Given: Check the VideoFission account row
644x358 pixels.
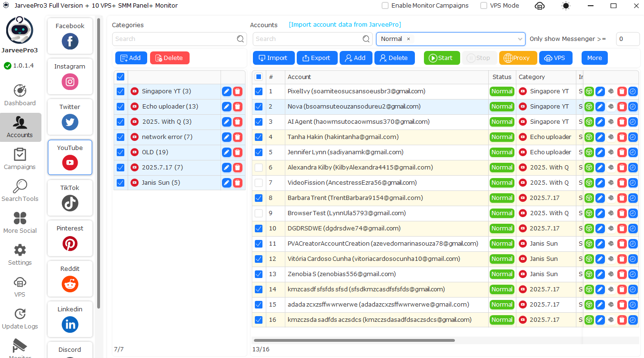Looking at the screenshot, I should tap(259, 183).
